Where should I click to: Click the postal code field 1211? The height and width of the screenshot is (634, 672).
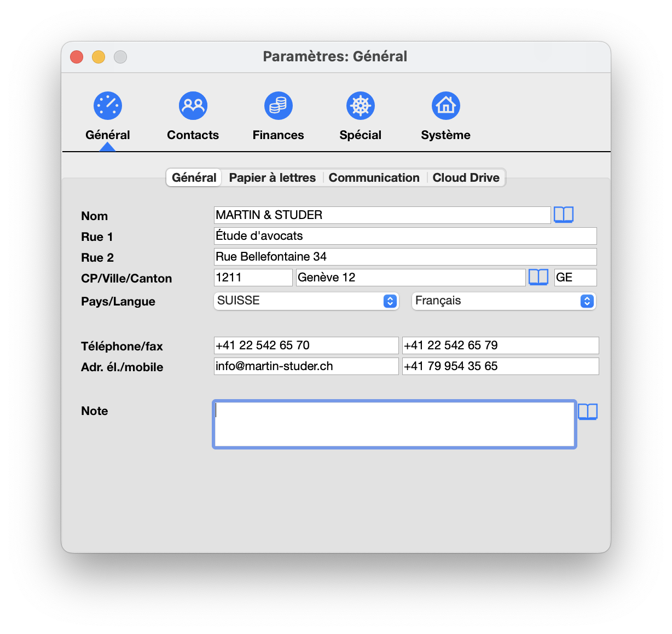pyautogui.click(x=253, y=278)
